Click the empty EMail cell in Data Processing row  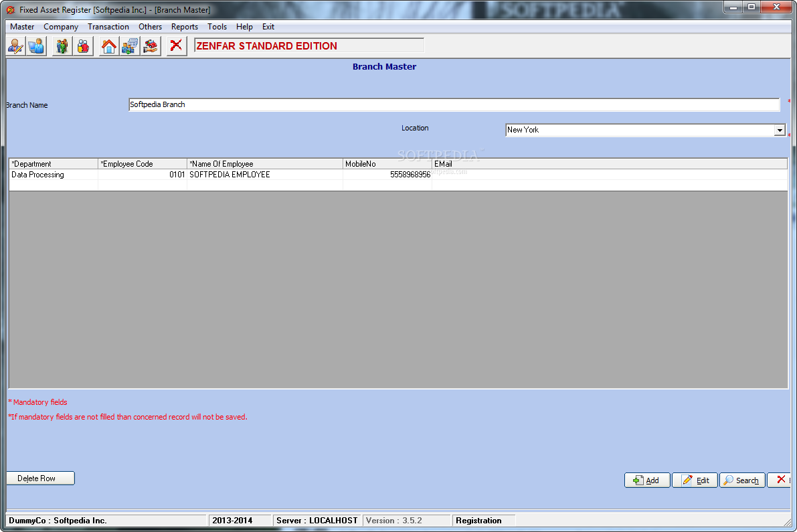[x=610, y=175]
